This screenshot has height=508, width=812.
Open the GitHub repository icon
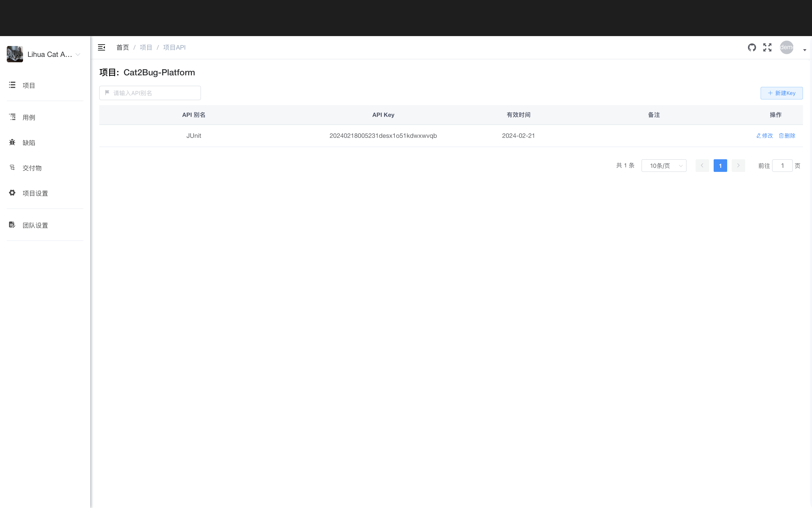coord(752,47)
